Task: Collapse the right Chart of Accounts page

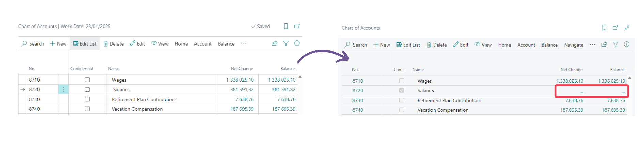Action: pos(627,28)
